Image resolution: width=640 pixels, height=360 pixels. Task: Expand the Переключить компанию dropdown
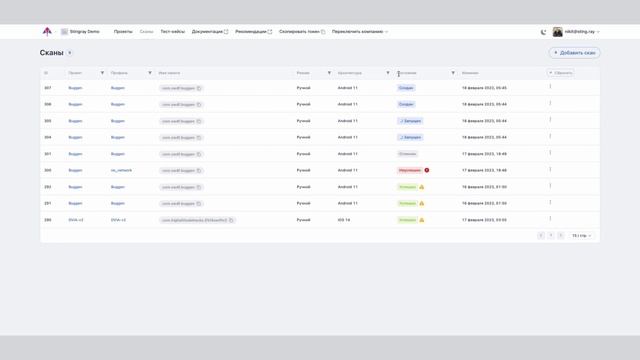[x=386, y=31]
